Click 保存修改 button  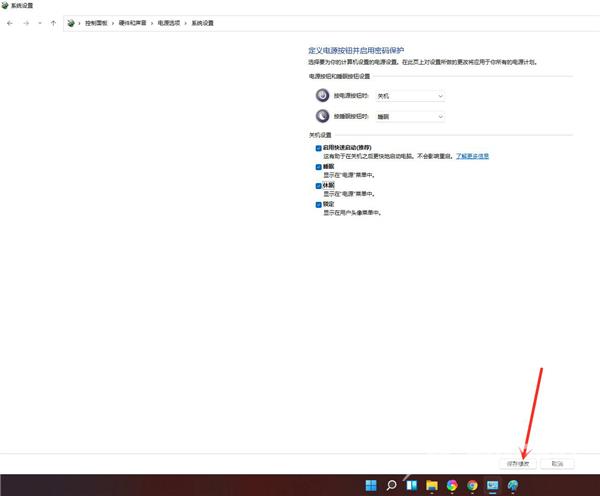point(518,463)
